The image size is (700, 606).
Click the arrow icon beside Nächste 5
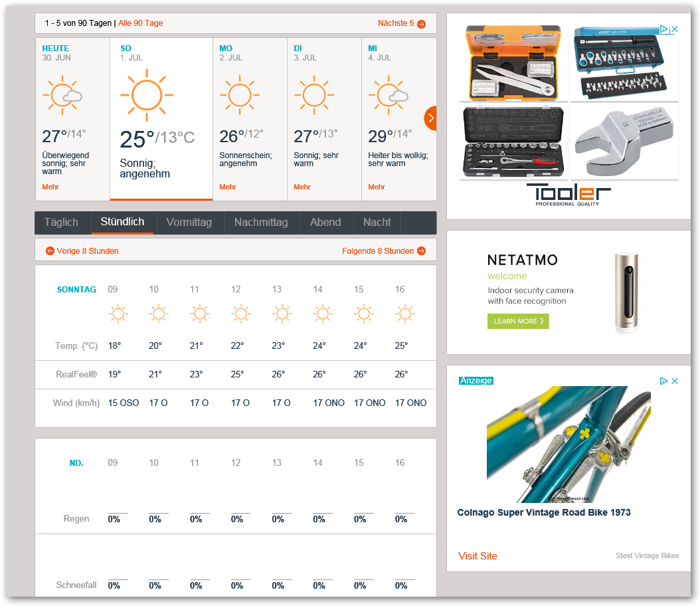[421, 24]
